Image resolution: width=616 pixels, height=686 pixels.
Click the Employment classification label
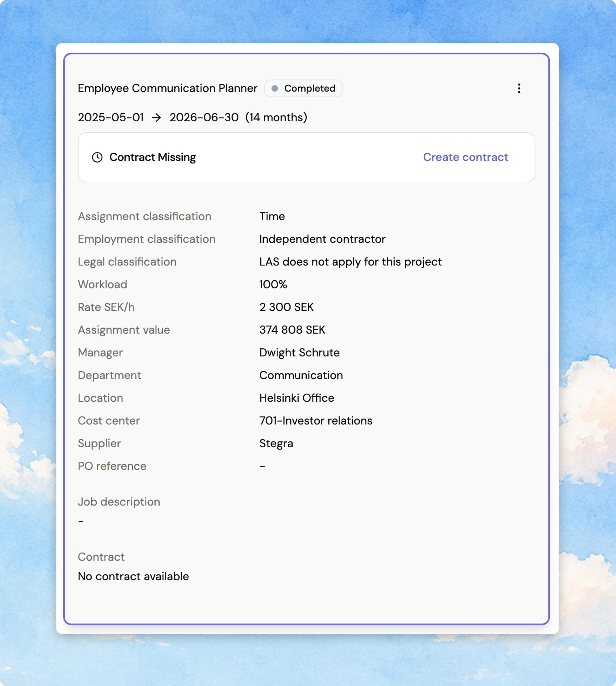(x=146, y=239)
